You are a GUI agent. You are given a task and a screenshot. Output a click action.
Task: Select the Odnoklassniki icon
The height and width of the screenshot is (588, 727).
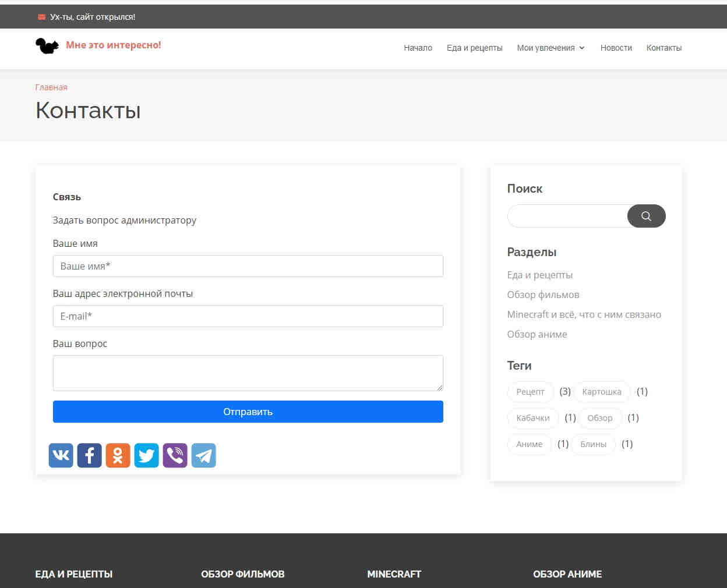pos(118,455)
